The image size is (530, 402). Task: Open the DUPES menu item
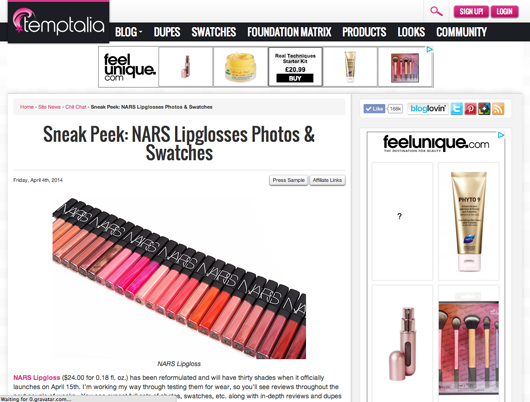(x=167, y=32)
